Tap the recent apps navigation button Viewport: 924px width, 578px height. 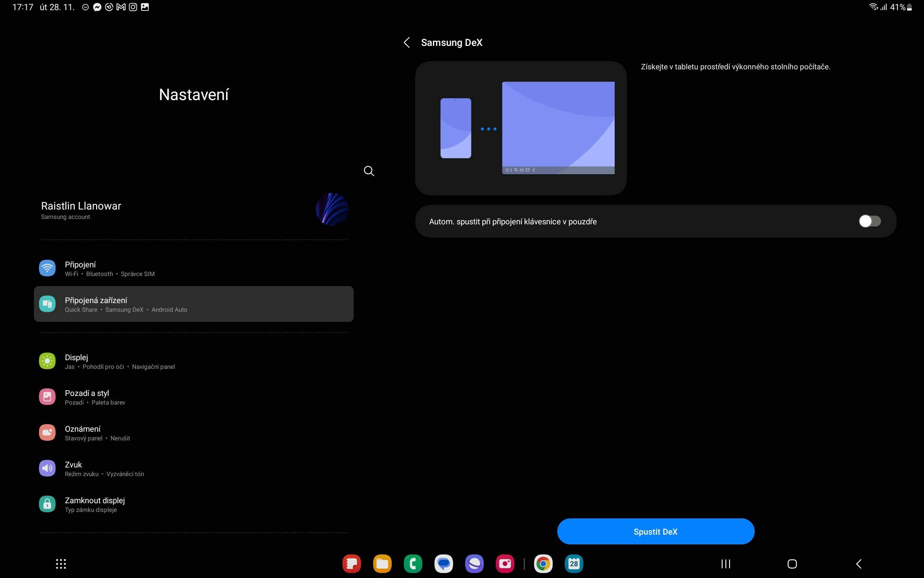point(725,564)
